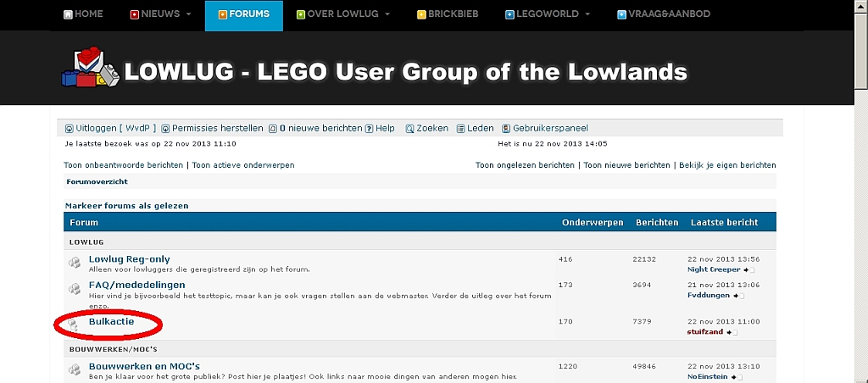Click the Lowlug Reg-only forum status icon

pos(75,263)
